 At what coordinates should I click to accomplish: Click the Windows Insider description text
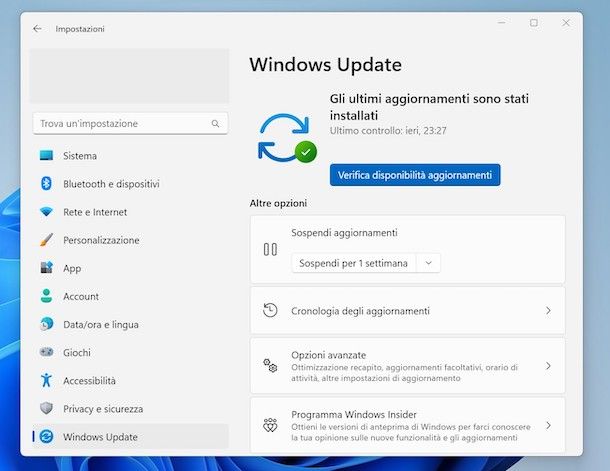tap(410, 432)
